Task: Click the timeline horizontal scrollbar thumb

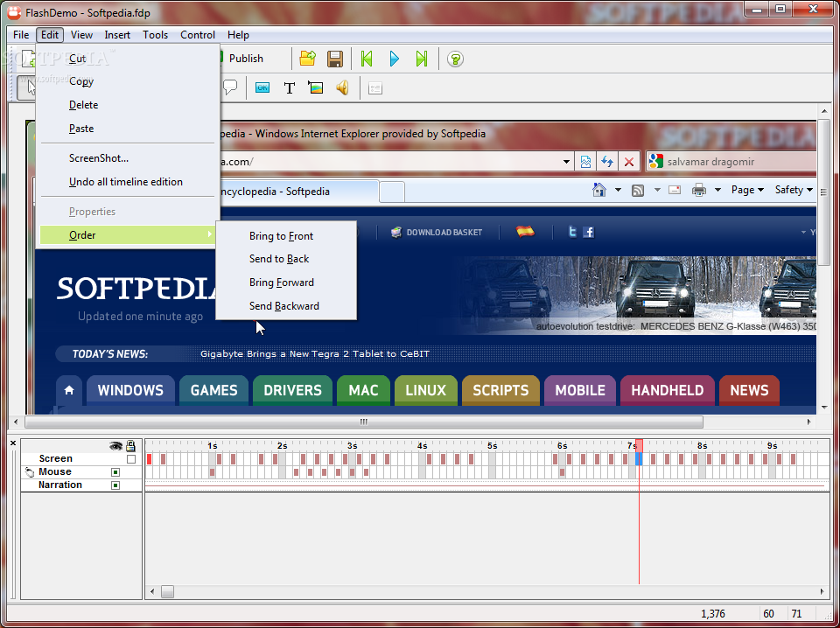Action: (168, 591)
